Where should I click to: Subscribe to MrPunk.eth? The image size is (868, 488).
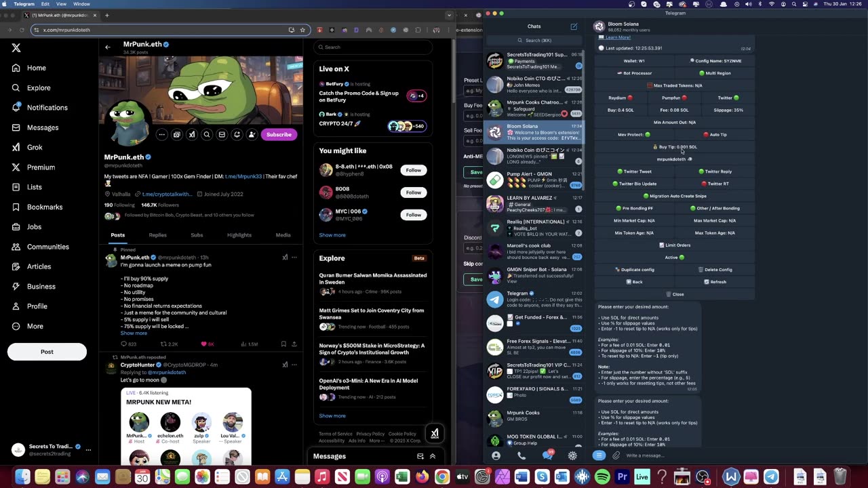279,134
